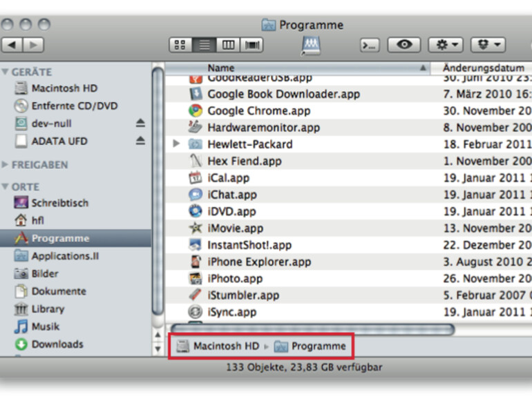Eject the ADATA UFD drive
This screenshot has width=532, height=399.
pyautogui.click(x=140, y=141)
